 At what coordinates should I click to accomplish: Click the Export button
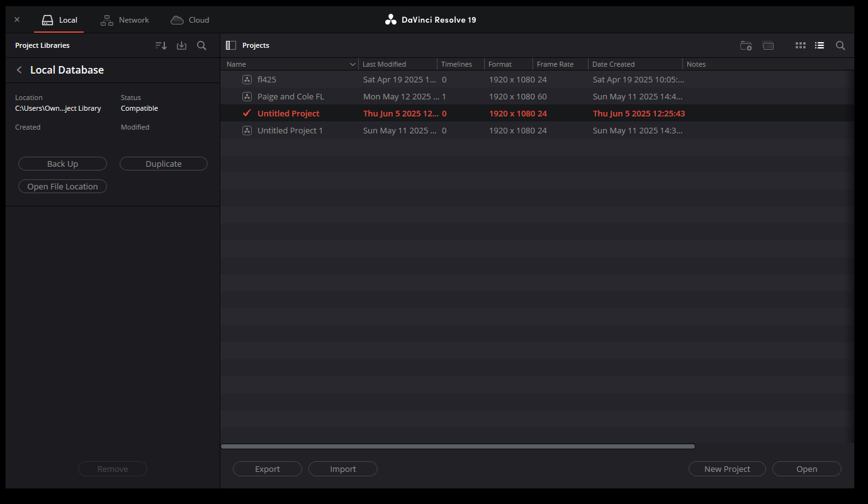pyautogui.click(x=268, y=469)
